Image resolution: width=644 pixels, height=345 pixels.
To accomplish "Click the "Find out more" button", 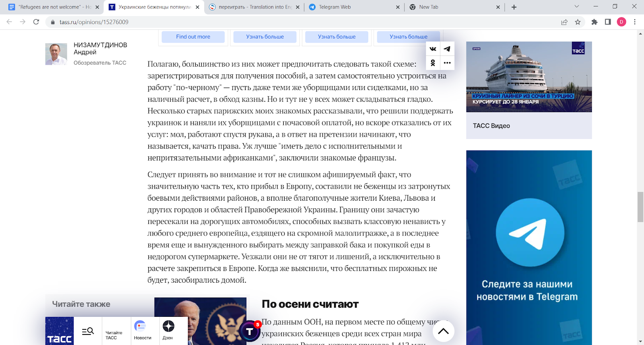I will [x=193, y=37].
